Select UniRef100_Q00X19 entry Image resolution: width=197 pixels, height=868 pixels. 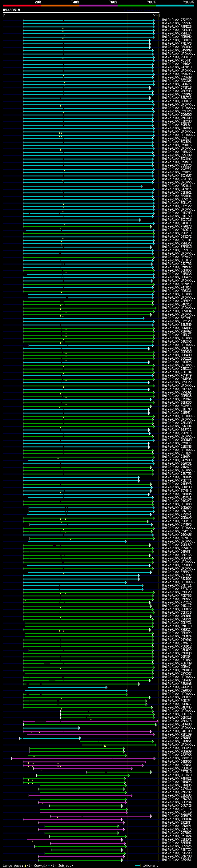point(177,758)
